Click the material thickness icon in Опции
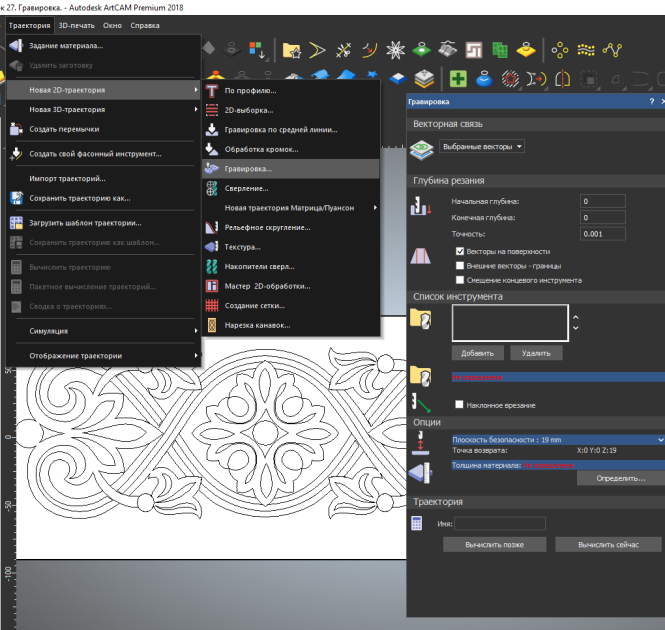Screen dimensions: 665x630 420,472
